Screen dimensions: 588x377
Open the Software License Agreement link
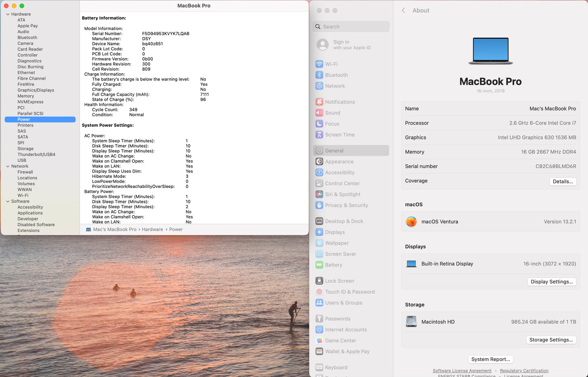462,371
